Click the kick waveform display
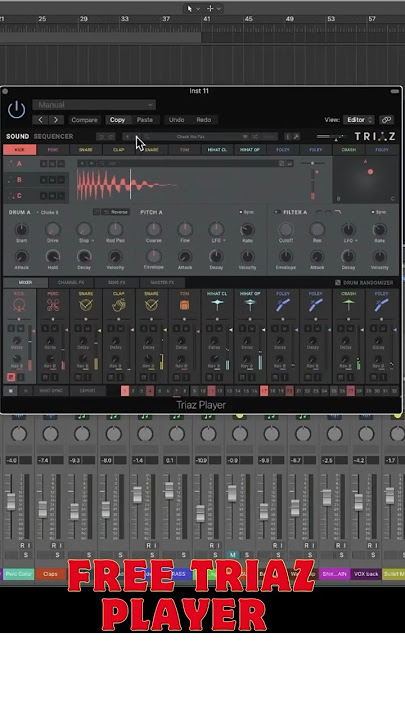The width and height of the screenshot is (405, 720). point(186,185)
